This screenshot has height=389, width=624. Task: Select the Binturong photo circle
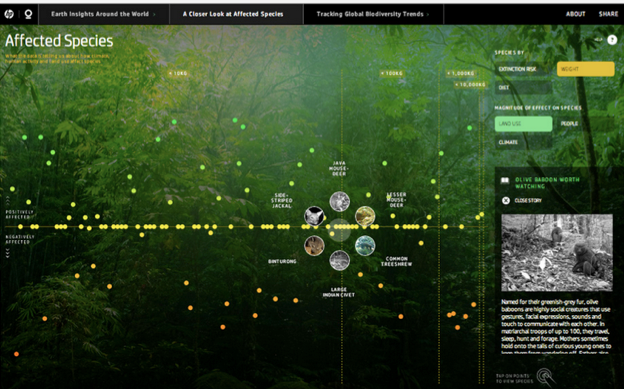314,245
